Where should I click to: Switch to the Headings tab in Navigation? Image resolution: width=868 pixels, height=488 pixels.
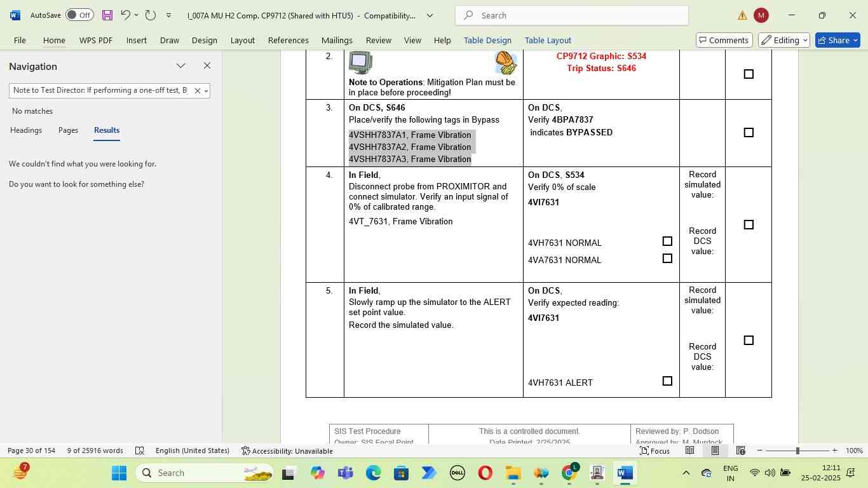pyautogui.click(x=26, y=130)
